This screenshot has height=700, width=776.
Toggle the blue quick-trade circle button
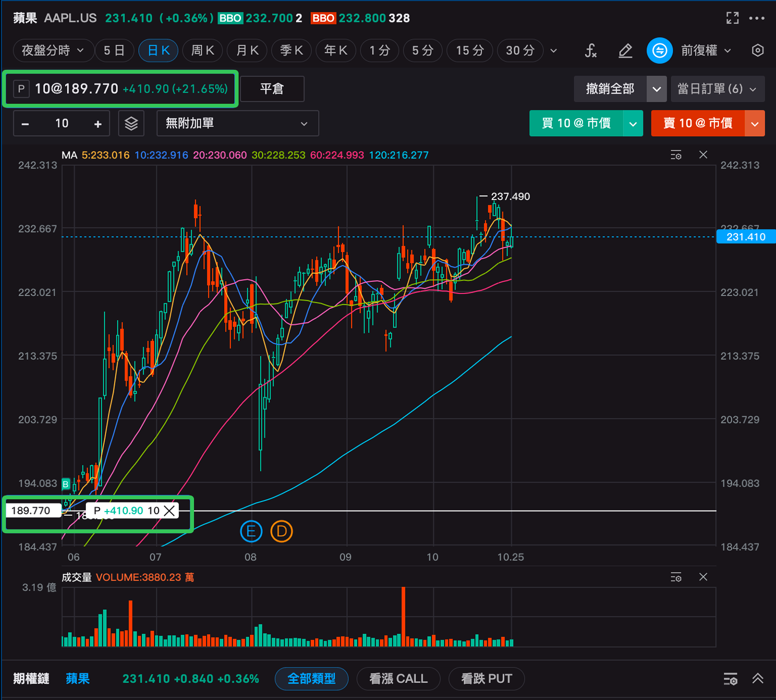659,50
